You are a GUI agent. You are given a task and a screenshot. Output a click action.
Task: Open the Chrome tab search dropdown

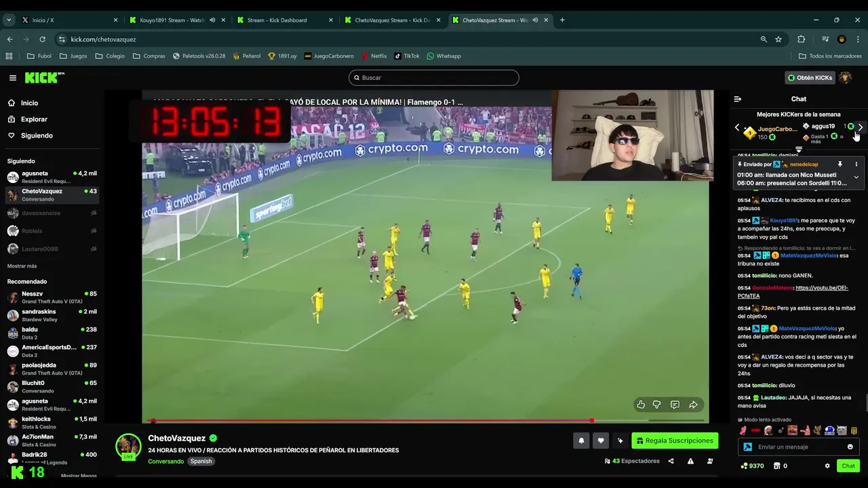pyautogui.click(x=9, y=20)
